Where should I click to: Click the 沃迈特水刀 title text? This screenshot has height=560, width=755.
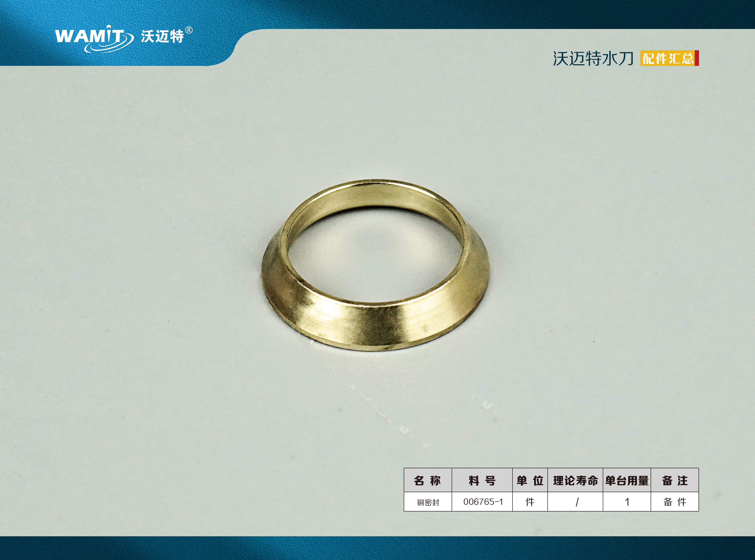pos(593,59)
